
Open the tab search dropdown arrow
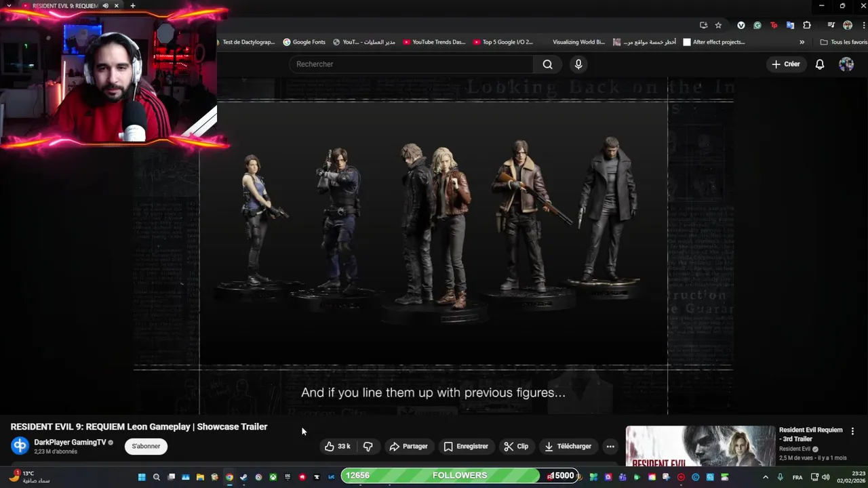click(x=9, y=6)
